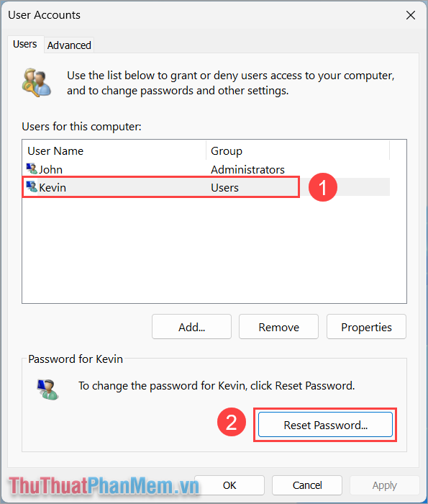Sort by User Name column header

pyautogui.click(x=114, y=150)
